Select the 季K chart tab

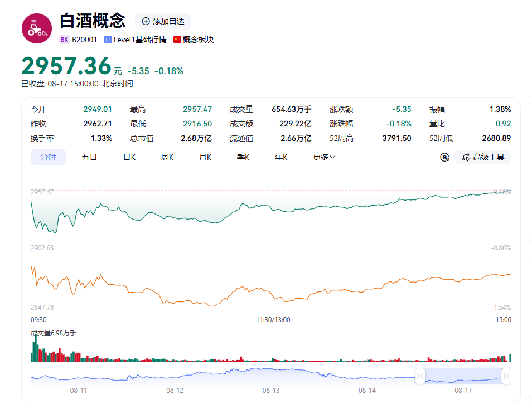243,157
